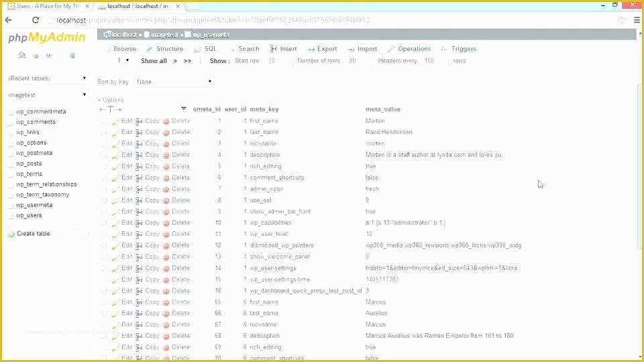Screen dimensions: 644x362
Task: Click the Create table link
Action: 34,233
